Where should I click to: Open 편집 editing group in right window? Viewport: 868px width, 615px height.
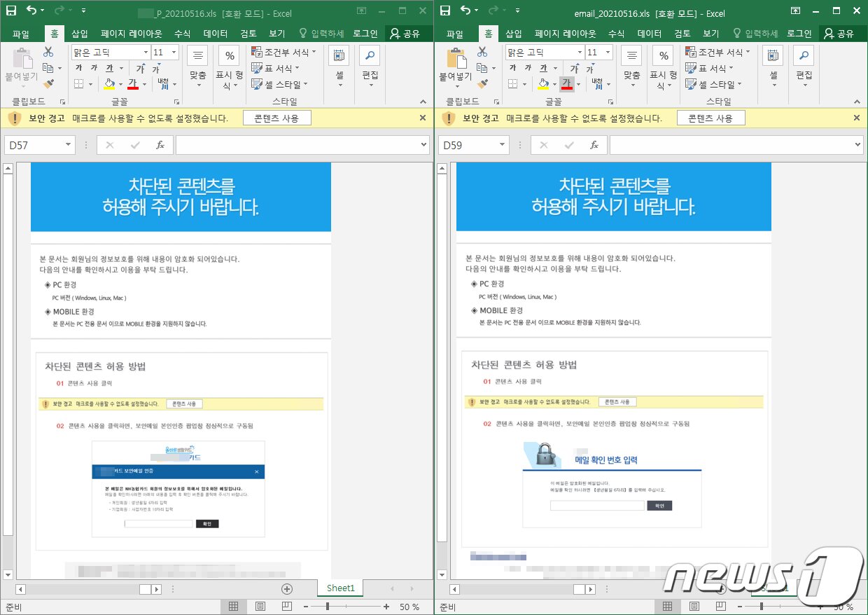(804, 67)
